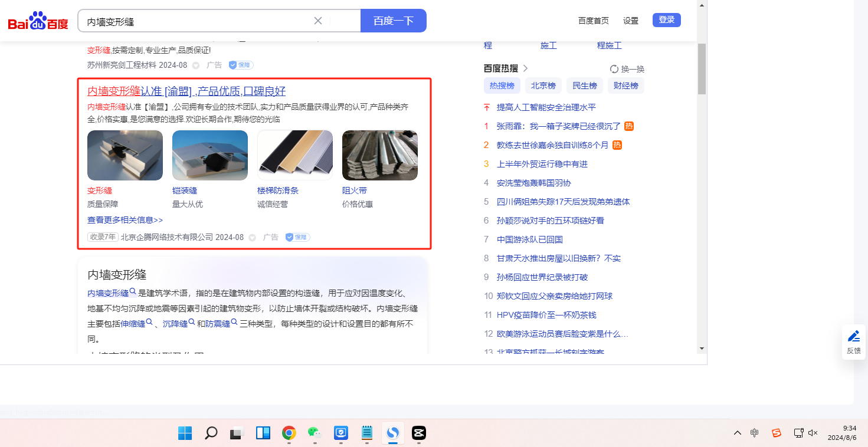
Task: Click the 楼梯防滑条 product thumbnail
Action: [x=295, y=155]
